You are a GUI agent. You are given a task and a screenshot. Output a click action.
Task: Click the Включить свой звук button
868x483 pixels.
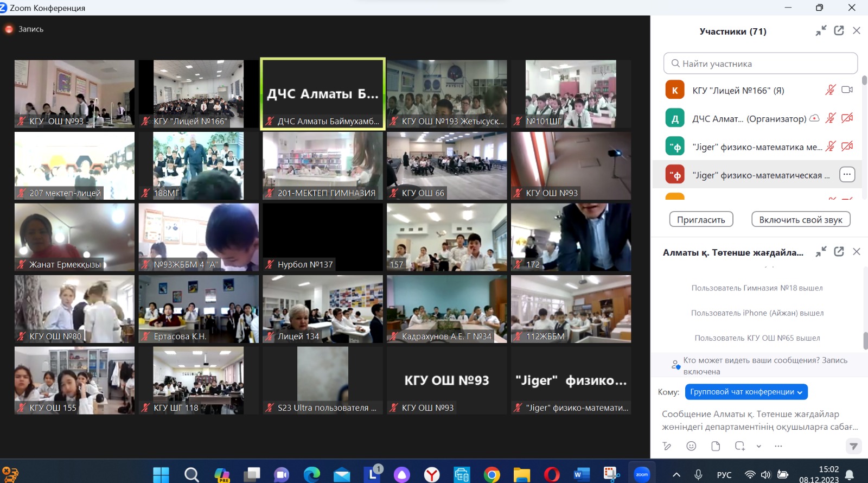tap(800, 220)
